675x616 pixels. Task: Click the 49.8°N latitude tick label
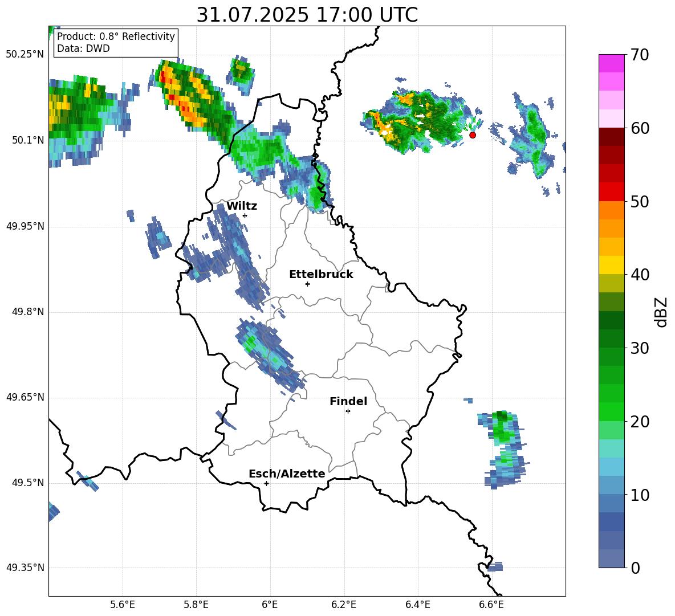tap(28, 312)
